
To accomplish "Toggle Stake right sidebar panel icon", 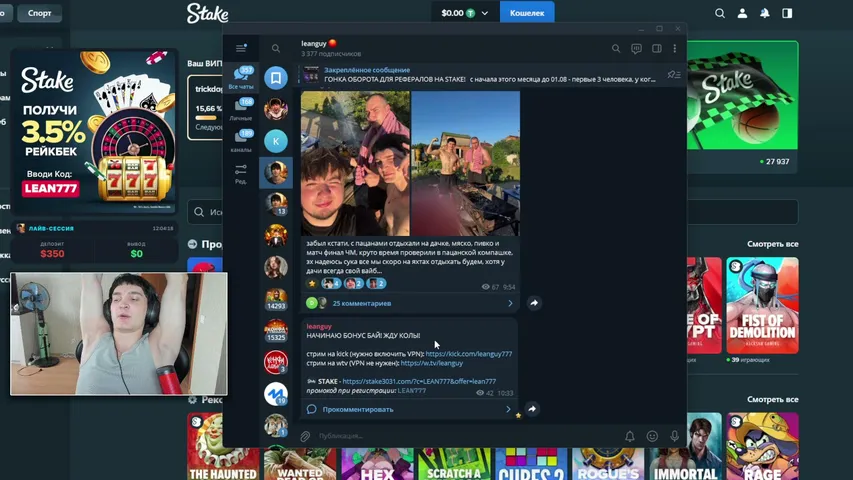I will 787,13.
